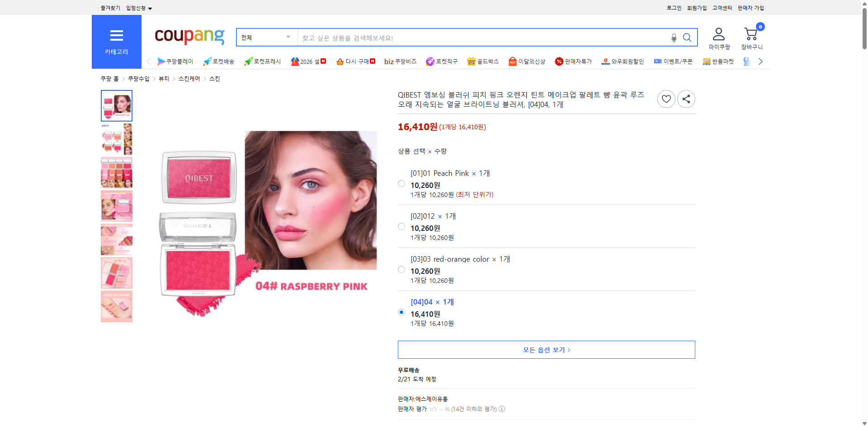
Task: Go to 뷰티 in the breadcrumb
Action: [164, 78]
